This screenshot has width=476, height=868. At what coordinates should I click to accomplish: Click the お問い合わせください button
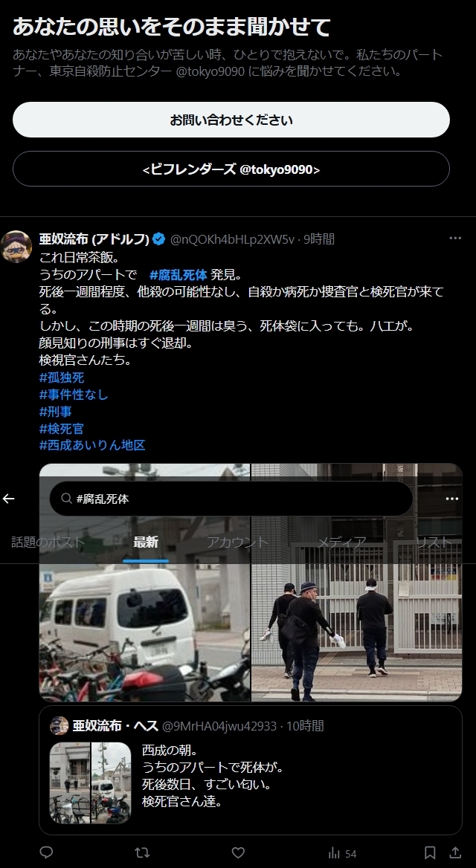pos(231,120)
